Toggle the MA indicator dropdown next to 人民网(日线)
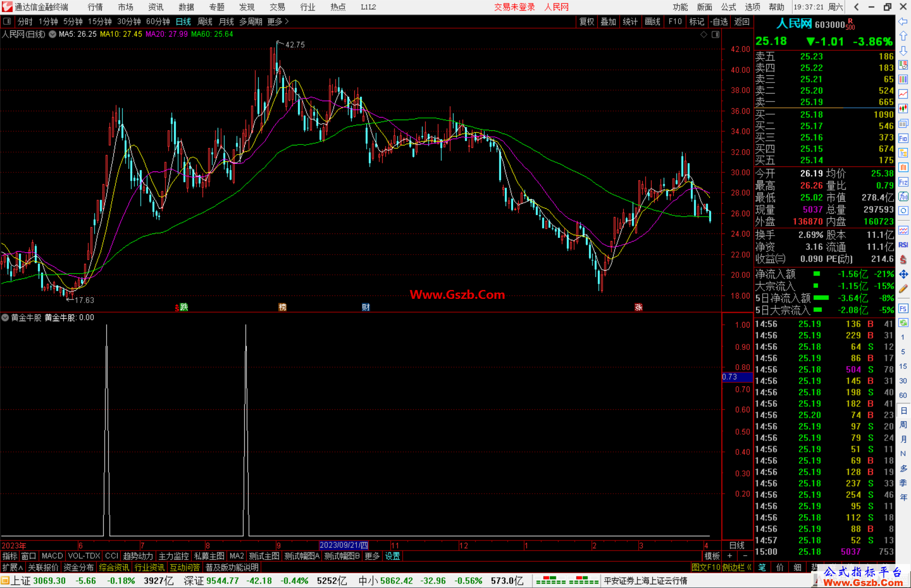The image size is (911, 588). (x=52, y=34)
